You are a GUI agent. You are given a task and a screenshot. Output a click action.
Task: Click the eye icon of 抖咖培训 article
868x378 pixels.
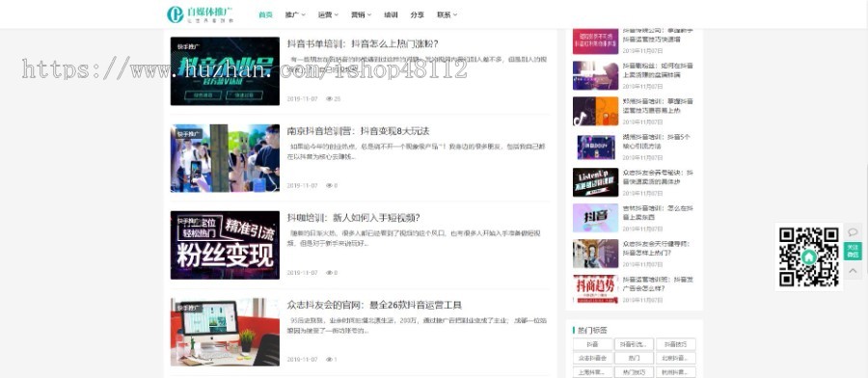coord(329,273)
